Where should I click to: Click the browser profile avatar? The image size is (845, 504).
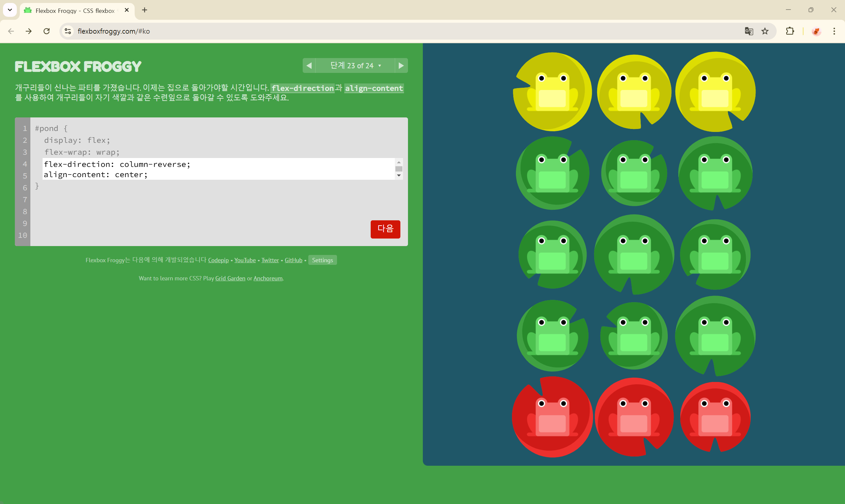coord(816,31)
